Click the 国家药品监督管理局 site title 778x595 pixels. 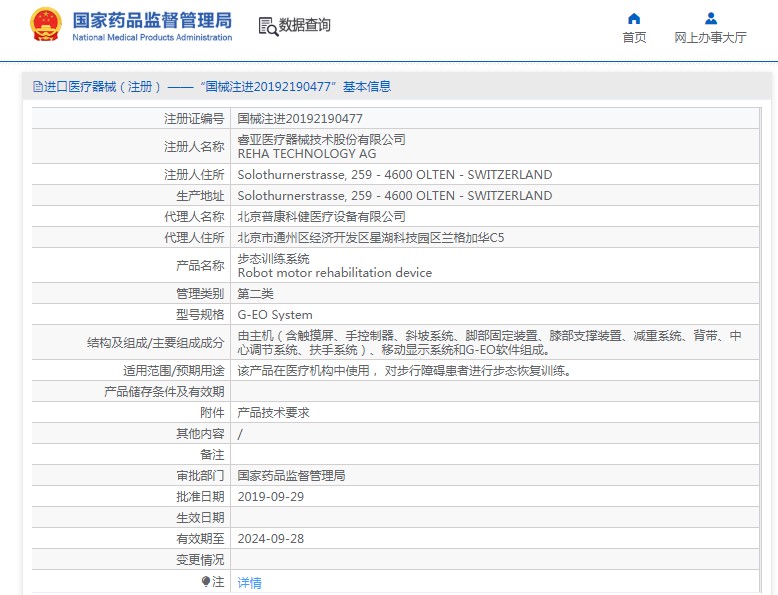pyautogui.click(x=152, y=20)
